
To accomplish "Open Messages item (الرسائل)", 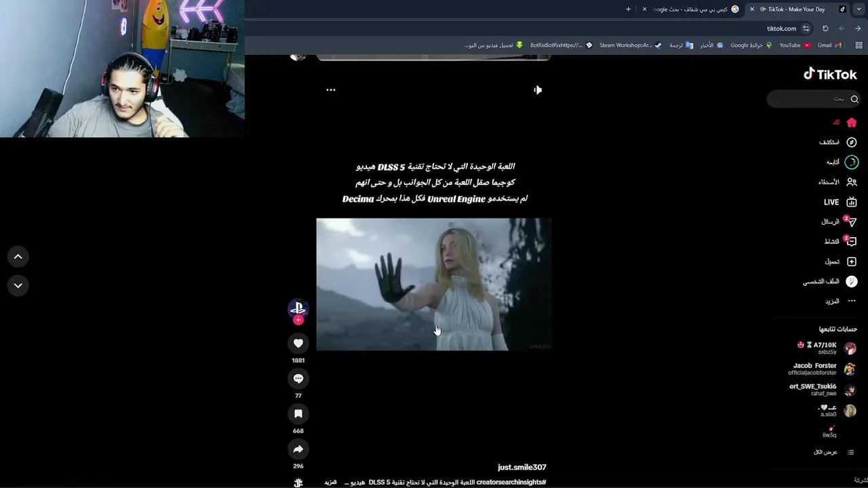I will (839, 222).
